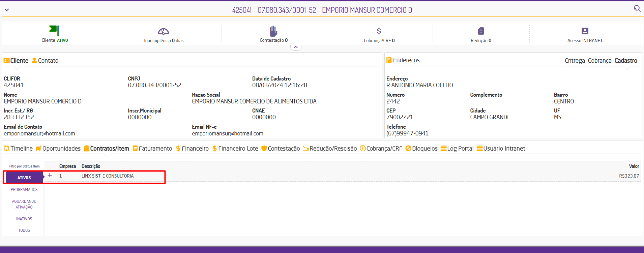Click the Cidade value CAMPO GRANDE
The height and width of the screenshot is (253, 644).
490,117
